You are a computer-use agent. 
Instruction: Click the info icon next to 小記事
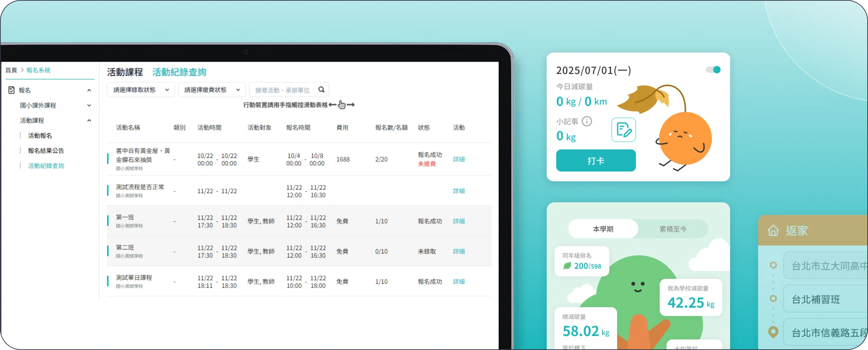[x=587, y=121]
